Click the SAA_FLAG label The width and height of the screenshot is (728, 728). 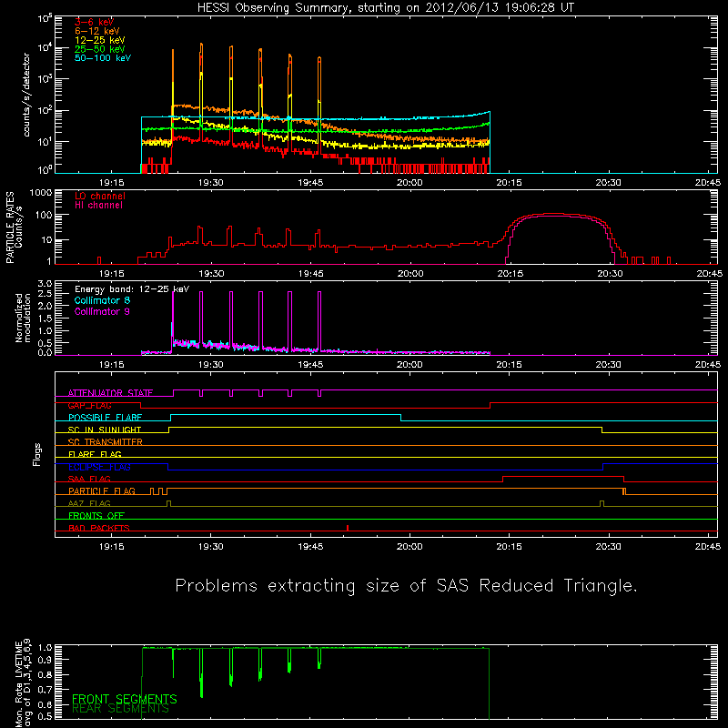pos(89,479)
